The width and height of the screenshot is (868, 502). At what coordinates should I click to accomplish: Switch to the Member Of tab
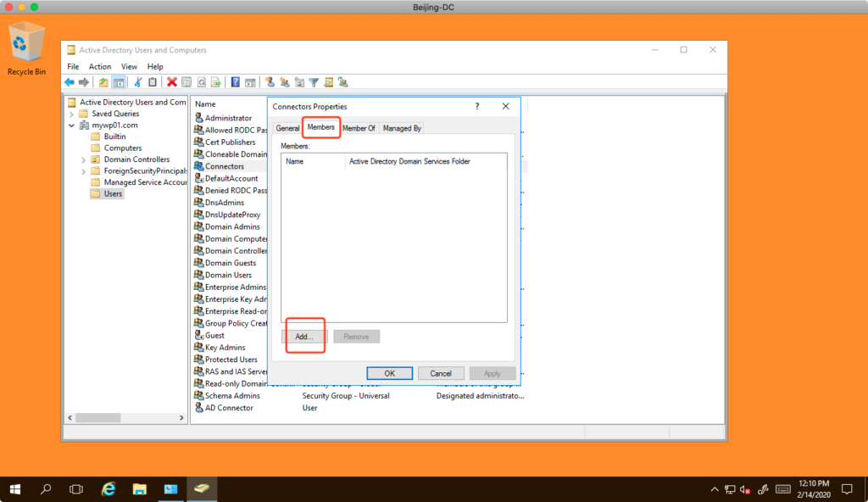(359, 128)
